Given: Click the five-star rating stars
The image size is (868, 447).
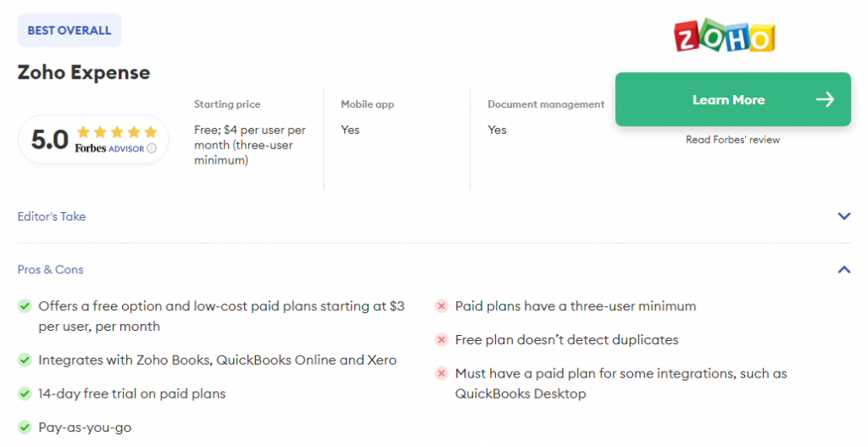Looking at the screenshot, I should click(117, 132).
